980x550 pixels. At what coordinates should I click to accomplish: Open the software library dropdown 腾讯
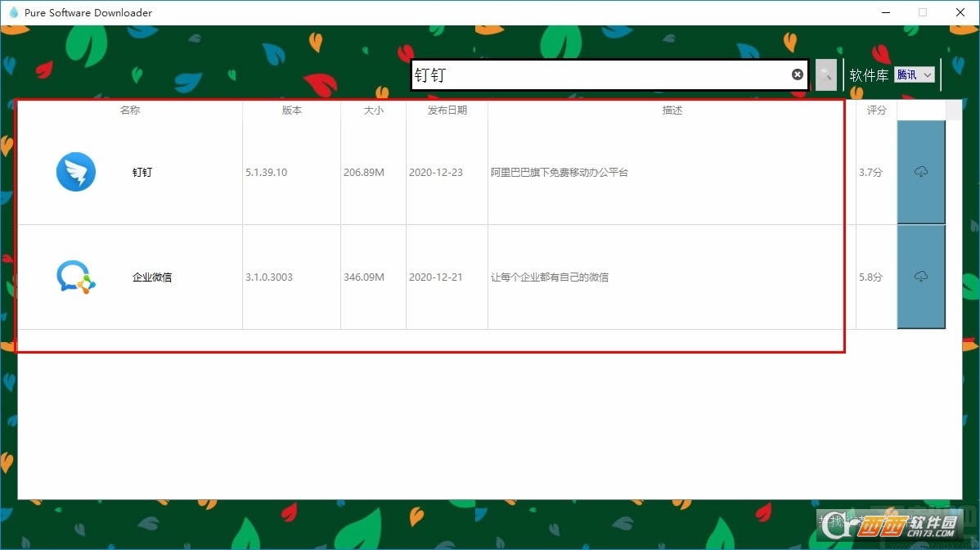click(x=915, y=75)
